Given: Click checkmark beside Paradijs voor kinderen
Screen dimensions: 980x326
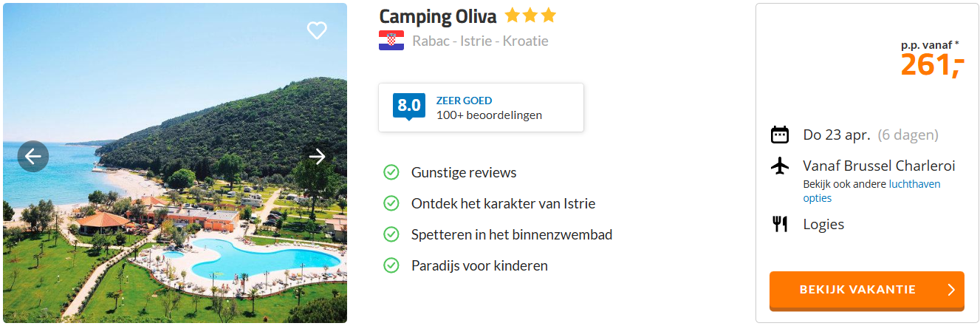Looking at the screenshot, I should click(391, 265).
